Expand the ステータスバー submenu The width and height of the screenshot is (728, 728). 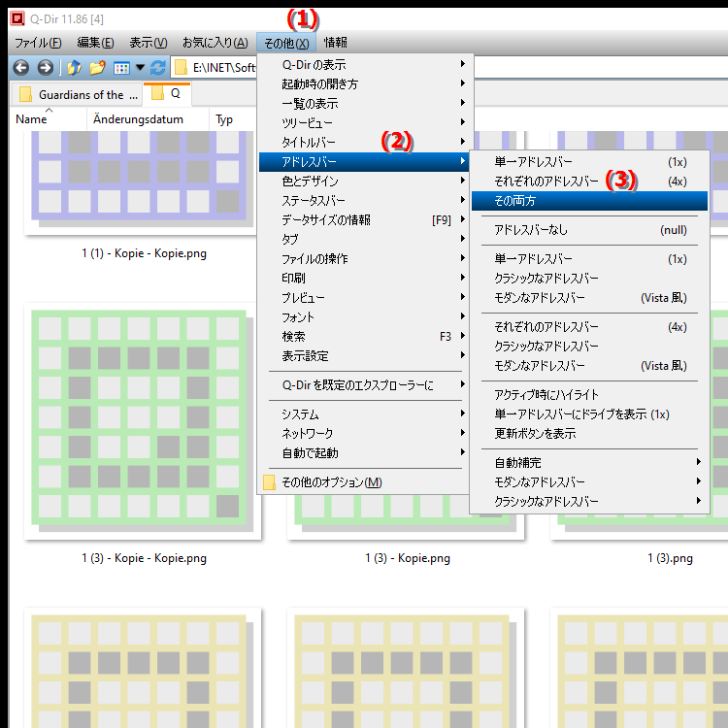coord(364,201)
